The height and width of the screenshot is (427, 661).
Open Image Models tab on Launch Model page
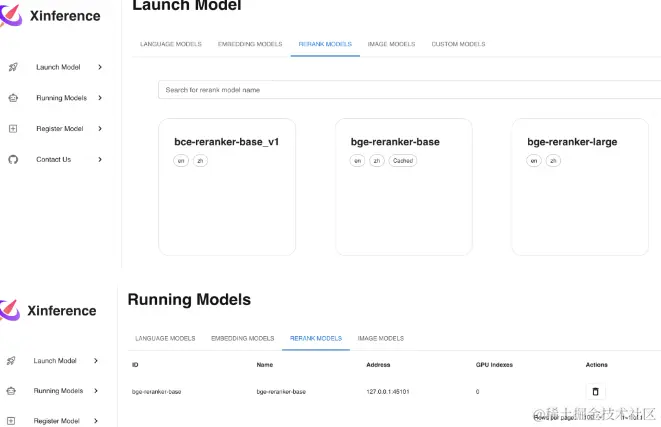point(391,44)
